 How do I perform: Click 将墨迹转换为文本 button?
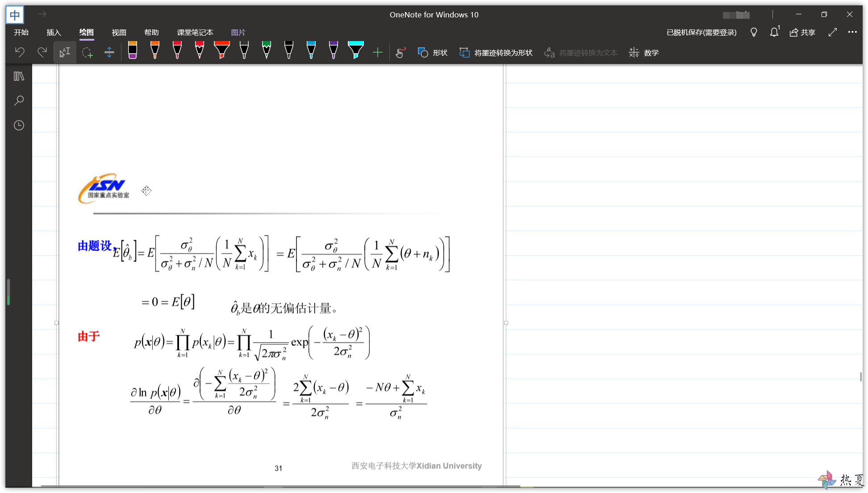click(x=581, y=53)
